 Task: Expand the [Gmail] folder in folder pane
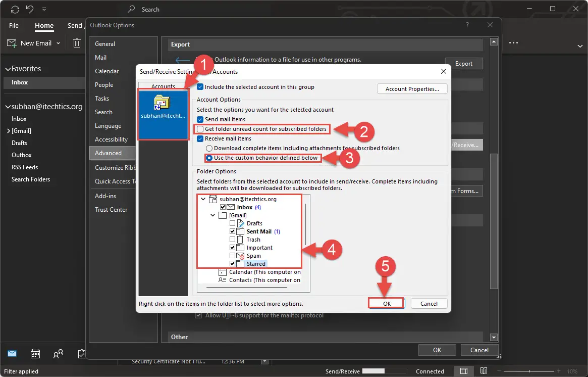pyautogui.click(x=8, y=131)
